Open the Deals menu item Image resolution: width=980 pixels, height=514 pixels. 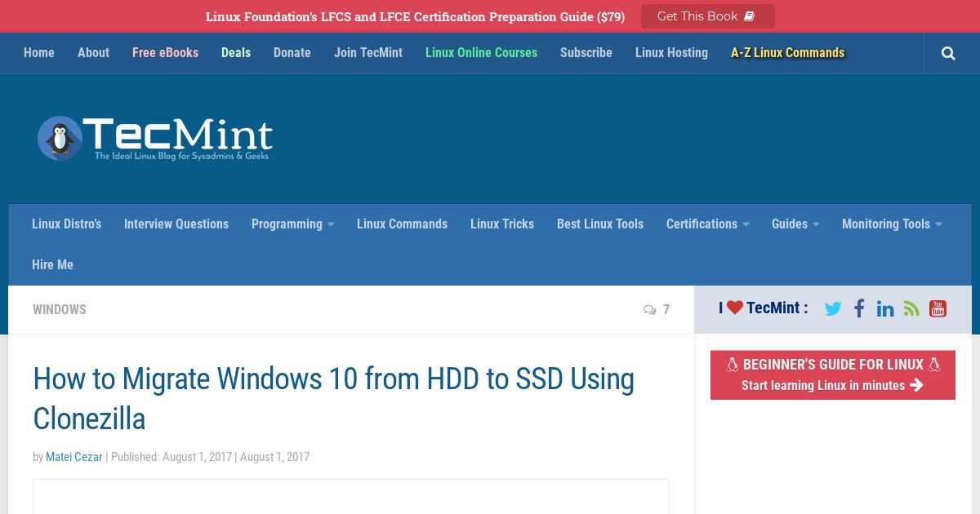[x=236, y=52]
